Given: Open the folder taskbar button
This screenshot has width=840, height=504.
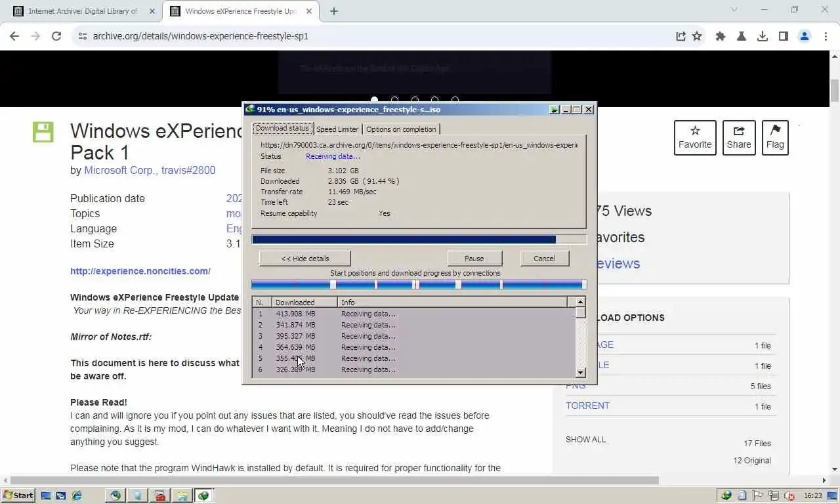Looking at the screenshot, I should pyautogui.click(x=182, y=495).
